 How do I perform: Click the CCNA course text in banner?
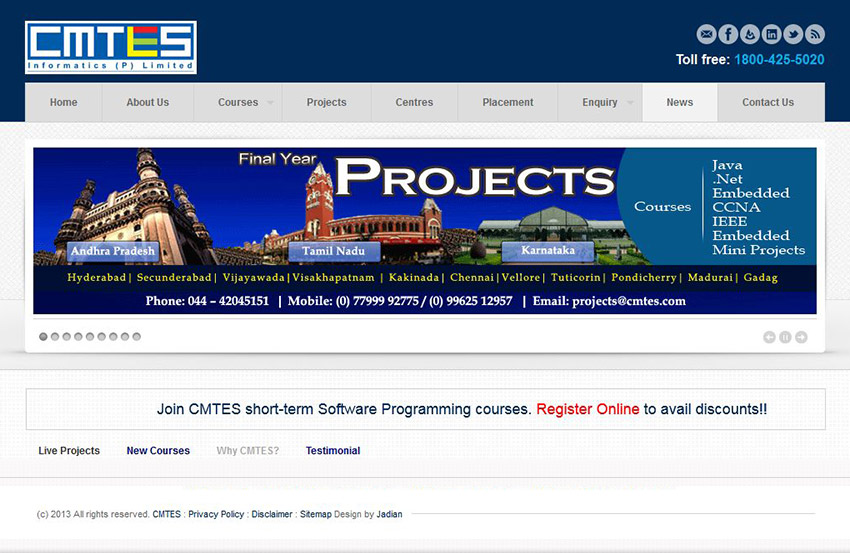point(736,208)
